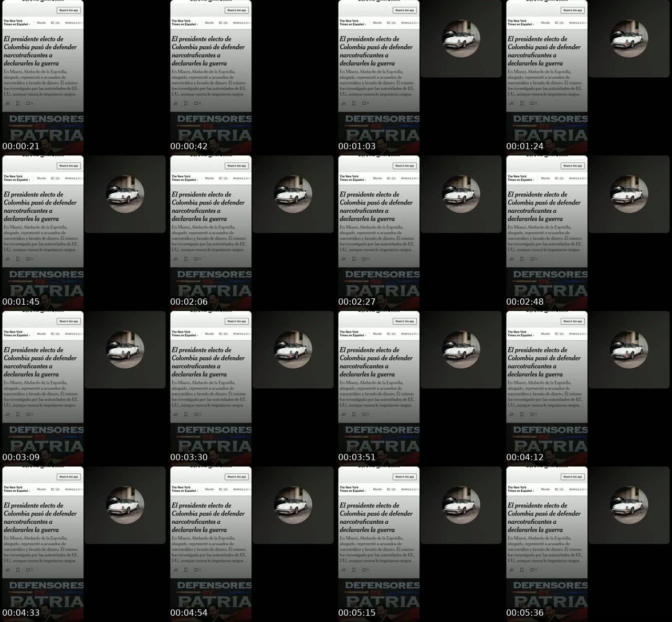Select the 00:05:36 frame timestamp
The width and height of the screenshot is (672, 622).
pyautogui.click(x=524, y=613)
